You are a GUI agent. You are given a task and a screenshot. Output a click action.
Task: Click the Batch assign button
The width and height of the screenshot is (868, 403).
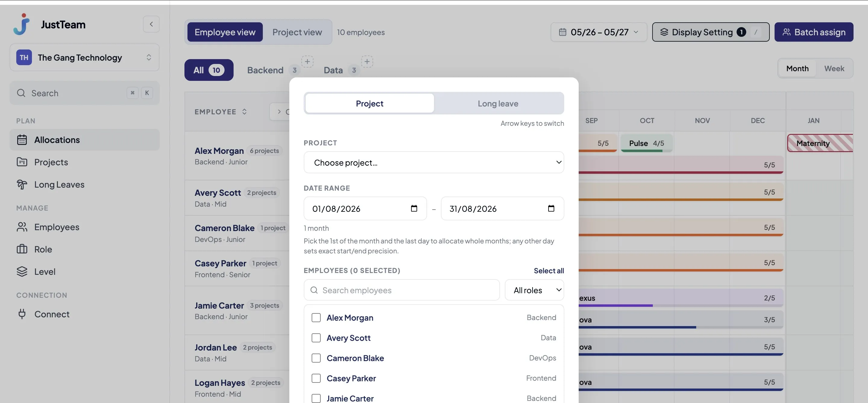tap(814, 32)
